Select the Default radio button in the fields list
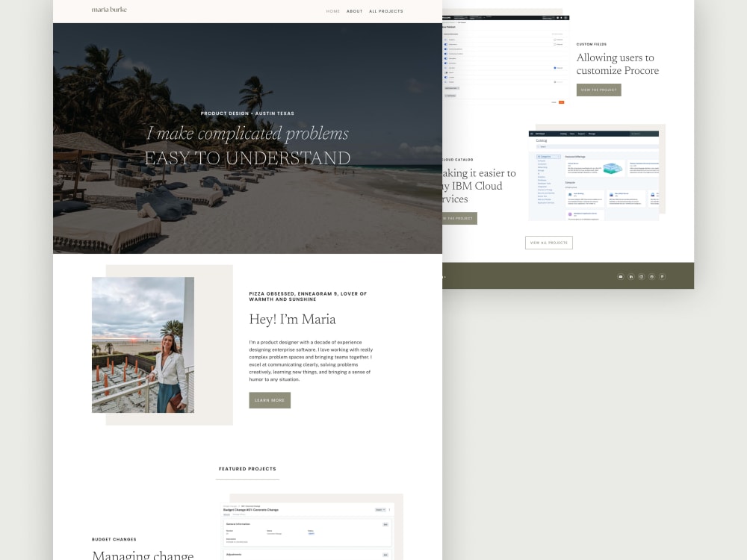 [x=554, y=68]
